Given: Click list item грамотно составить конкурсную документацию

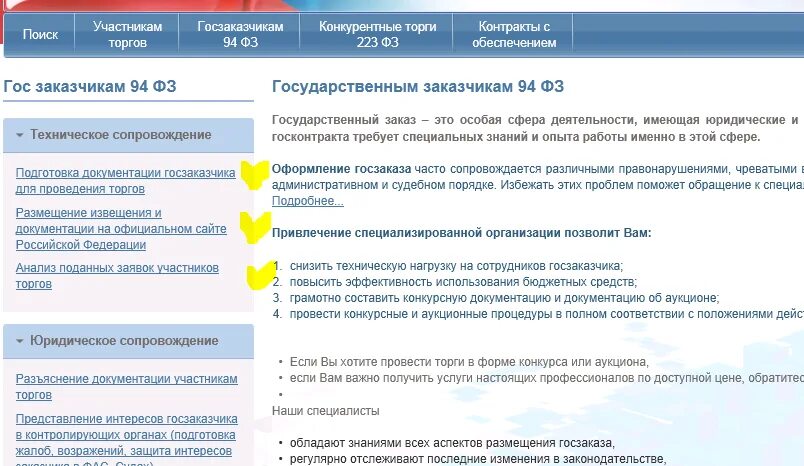Looking at the screenshot, I should [505, 298].
